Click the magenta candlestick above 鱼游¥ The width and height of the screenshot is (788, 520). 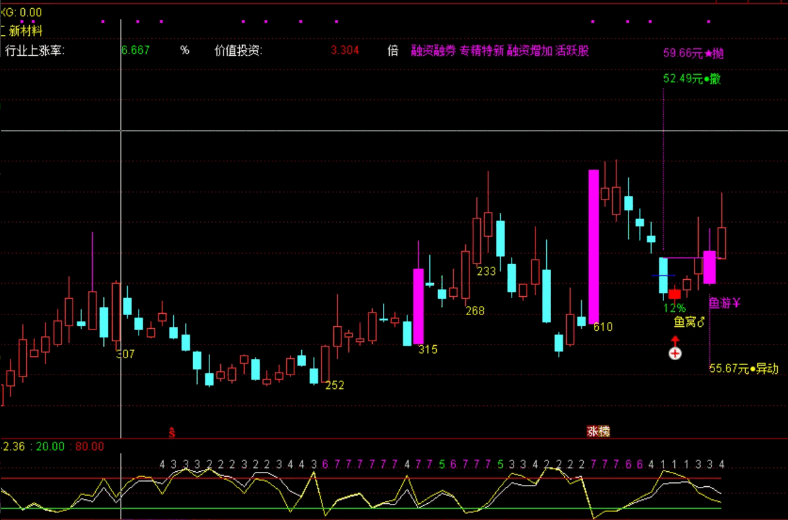point(709,267)
